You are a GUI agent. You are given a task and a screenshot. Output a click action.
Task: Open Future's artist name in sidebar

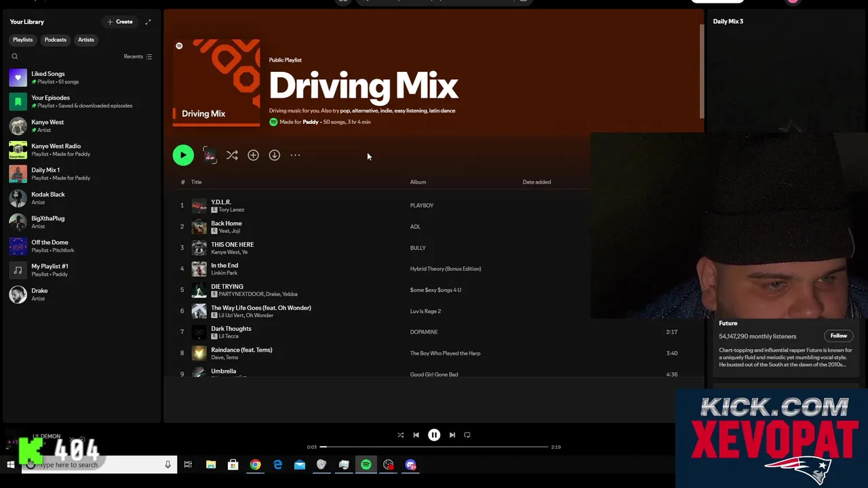(728, 323)
